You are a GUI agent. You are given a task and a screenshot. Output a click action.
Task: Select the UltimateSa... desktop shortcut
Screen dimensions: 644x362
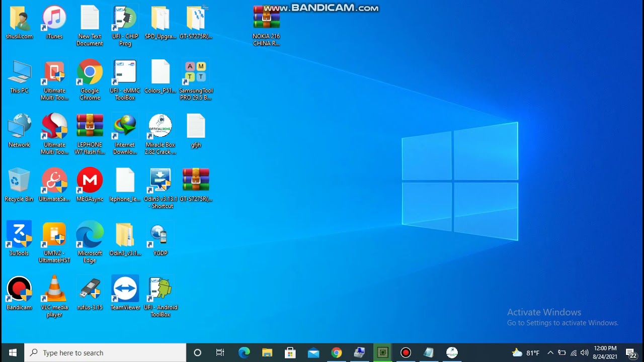[x=54, y=186]
